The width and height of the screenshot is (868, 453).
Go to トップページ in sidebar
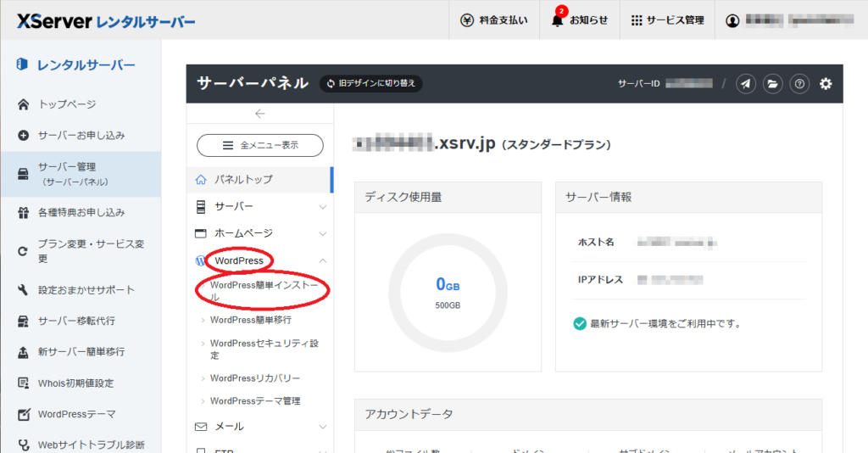coord(67,104)
